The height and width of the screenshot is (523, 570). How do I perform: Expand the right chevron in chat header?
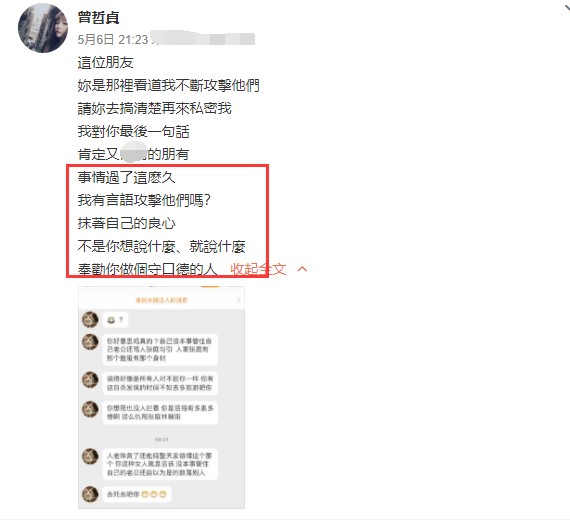coord(239,300)
